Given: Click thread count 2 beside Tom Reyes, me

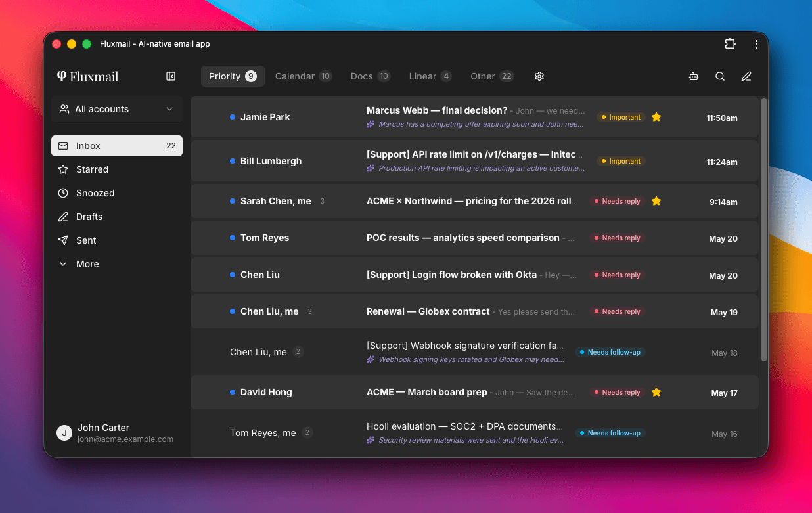Looking at the screenshot, I should tap(307, 433).
